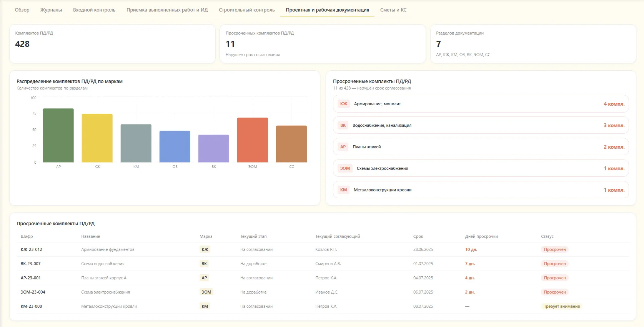644x327 pixels.
Task: Click the Дней просрочки column header
Action: [x=481, y=236]
